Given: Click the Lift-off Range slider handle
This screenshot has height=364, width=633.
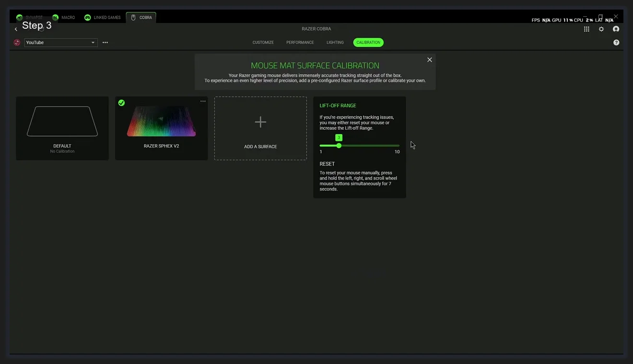Looking at the screenshot, I should (x=339, y=146).
